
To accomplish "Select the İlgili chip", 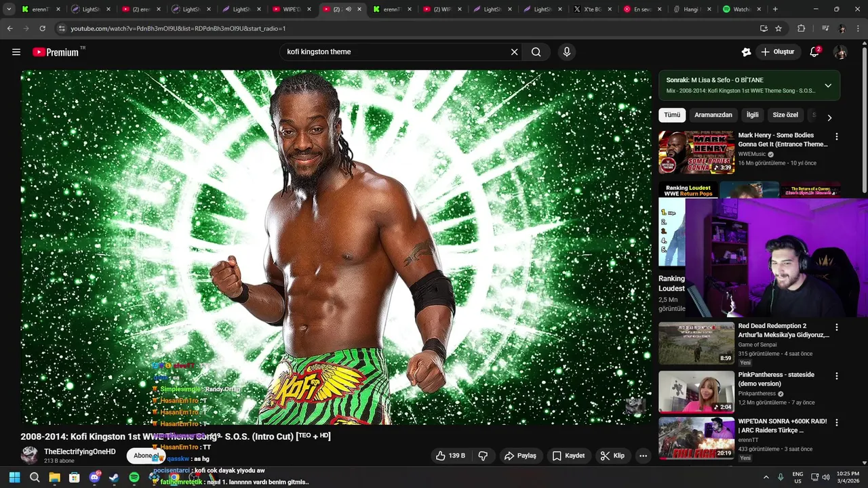I will (x=753, y=115).
